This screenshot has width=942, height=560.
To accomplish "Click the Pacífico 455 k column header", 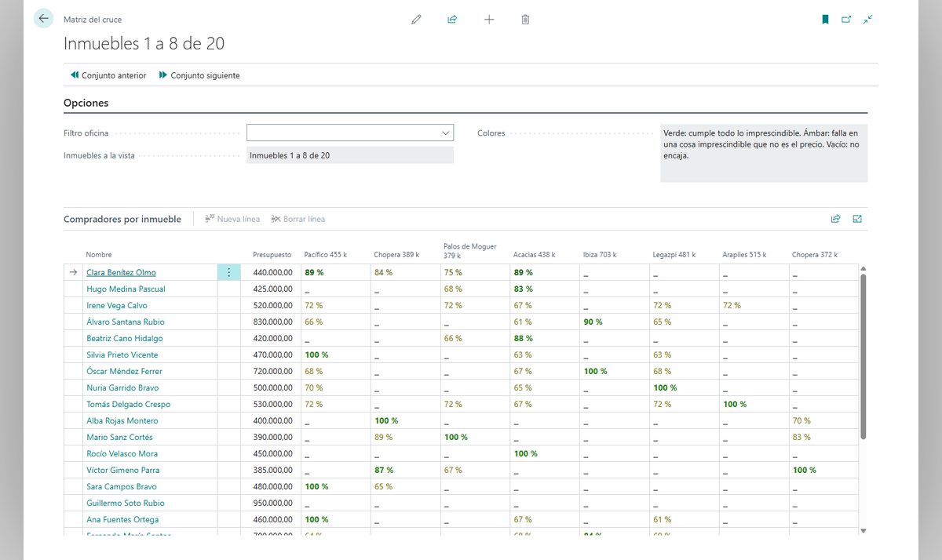I will [326, 254].
